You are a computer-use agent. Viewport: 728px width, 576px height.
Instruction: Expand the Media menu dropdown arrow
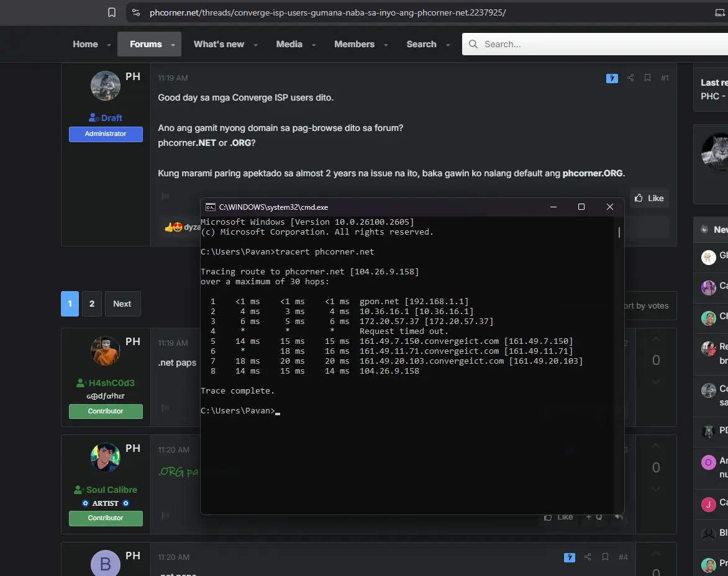point(314,45)
